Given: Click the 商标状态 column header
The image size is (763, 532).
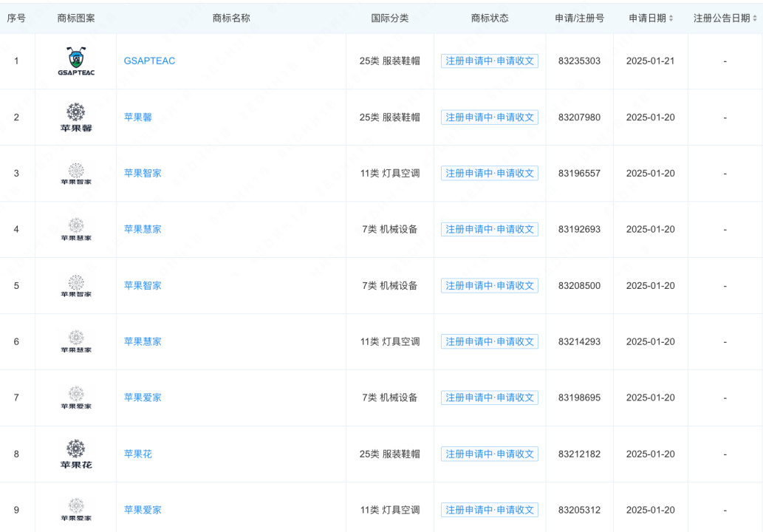Looking at the screenshot, I should (490, 18).
